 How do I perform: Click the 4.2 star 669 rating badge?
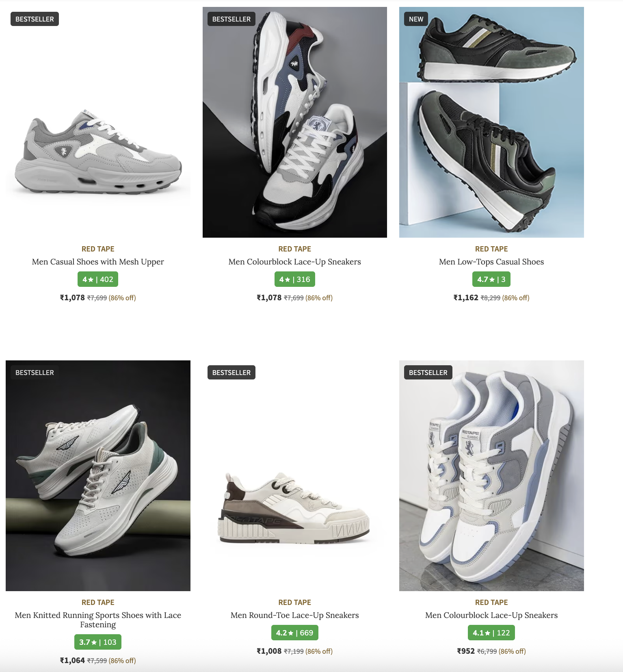coord(295,633)
